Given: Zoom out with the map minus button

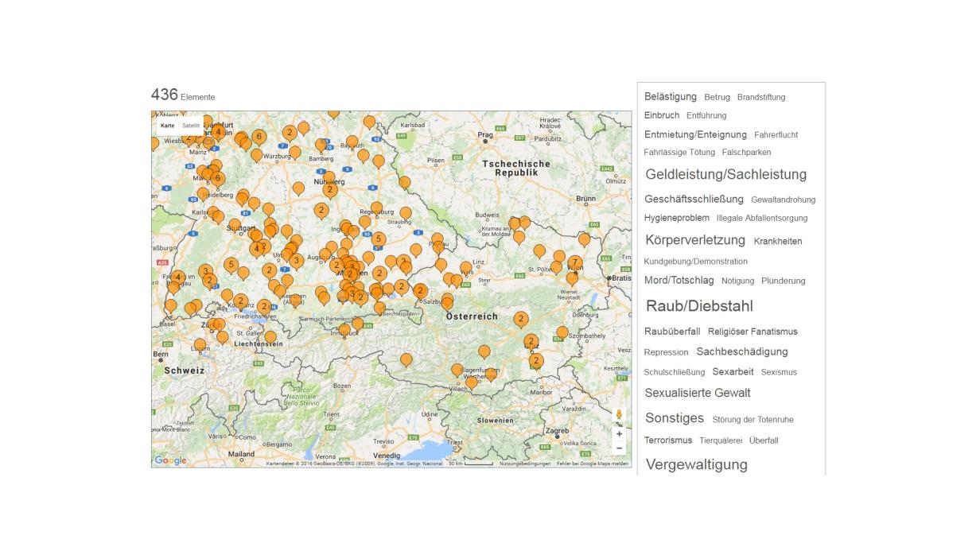Looking at the screenshot, I should point(619,448).
